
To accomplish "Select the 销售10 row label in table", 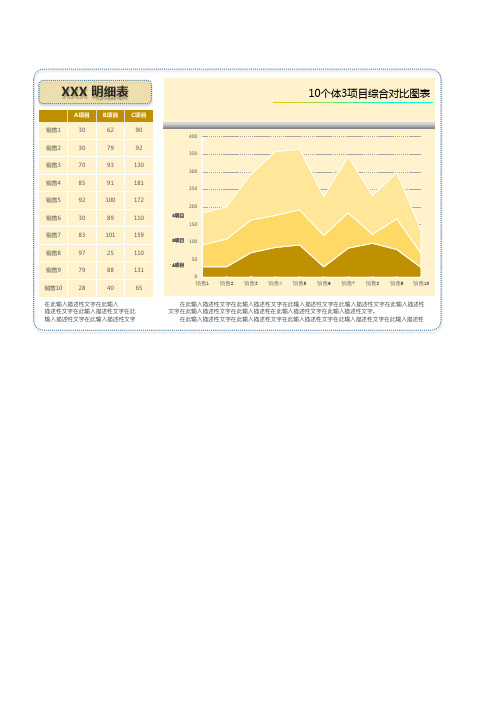I will tap(53, 288).
